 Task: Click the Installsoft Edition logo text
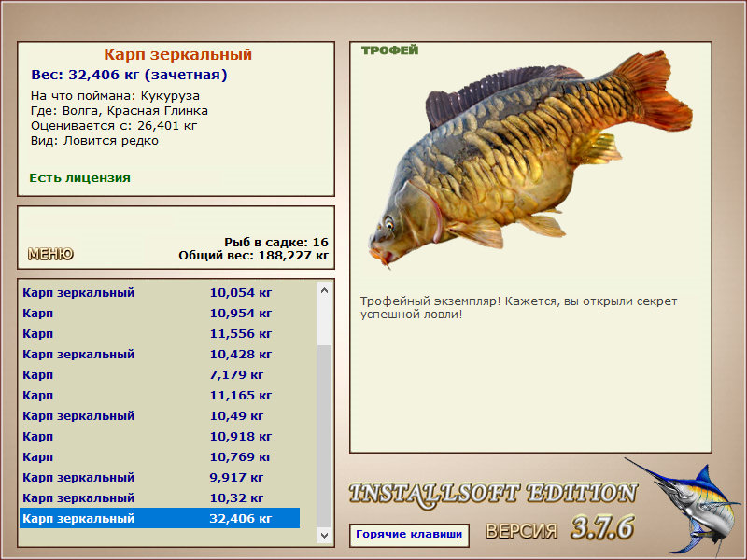492,494
